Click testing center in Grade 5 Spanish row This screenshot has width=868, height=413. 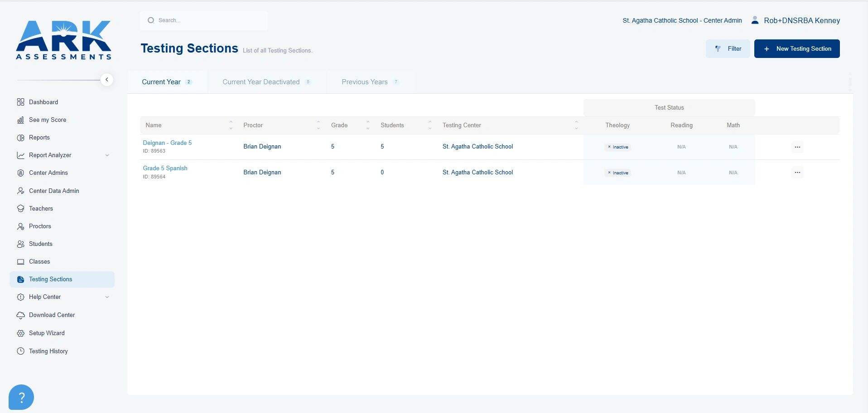[477, 173]
